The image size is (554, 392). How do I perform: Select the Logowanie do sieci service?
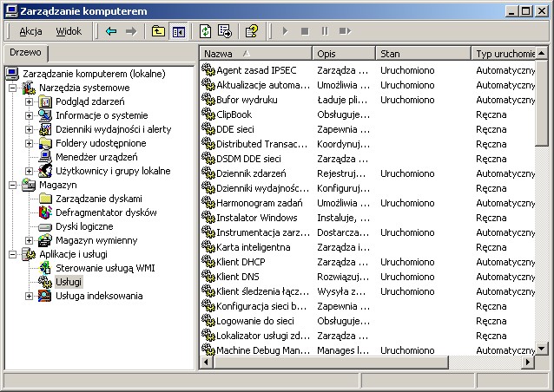(254, 321)
